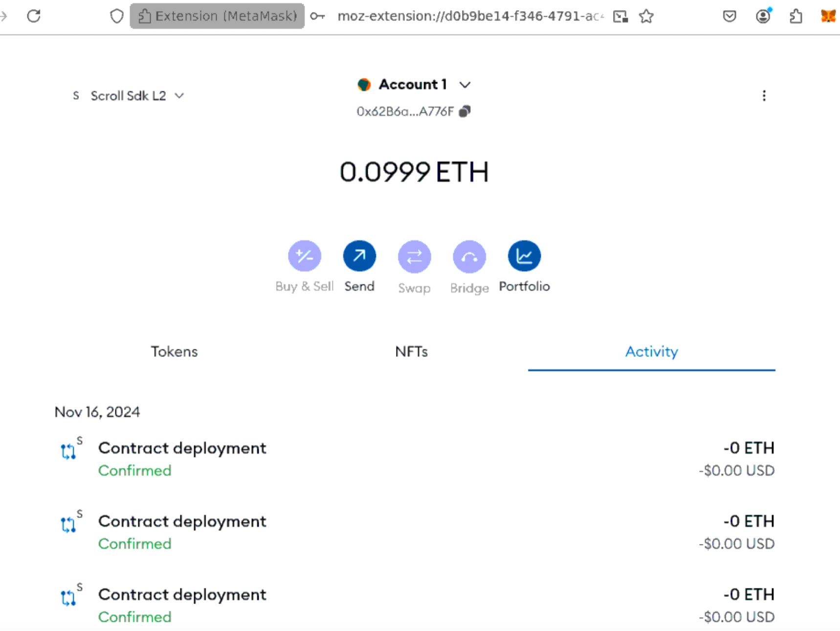The height and width of the screenshot is (631, 840).
Task: Click the third transaction's contract interaction icon
Action: coord(68,598)
